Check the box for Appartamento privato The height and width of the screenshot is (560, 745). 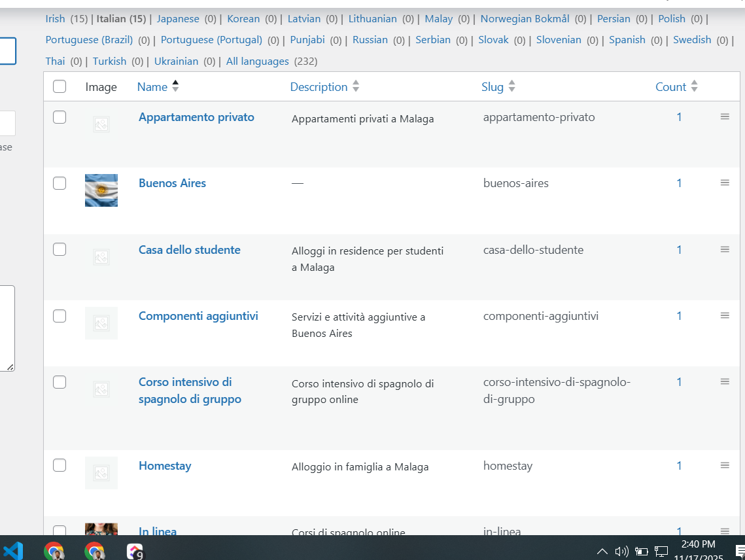click(x=60, y=117)
